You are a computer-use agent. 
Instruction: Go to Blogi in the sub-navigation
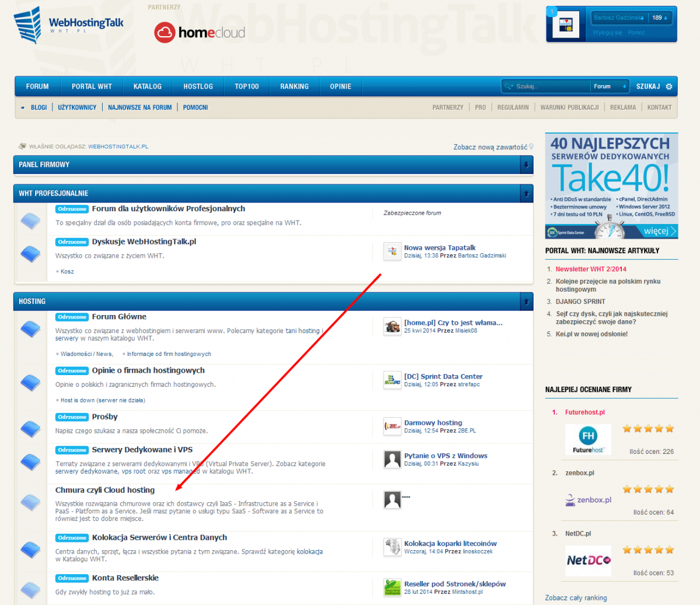(39, 107)
